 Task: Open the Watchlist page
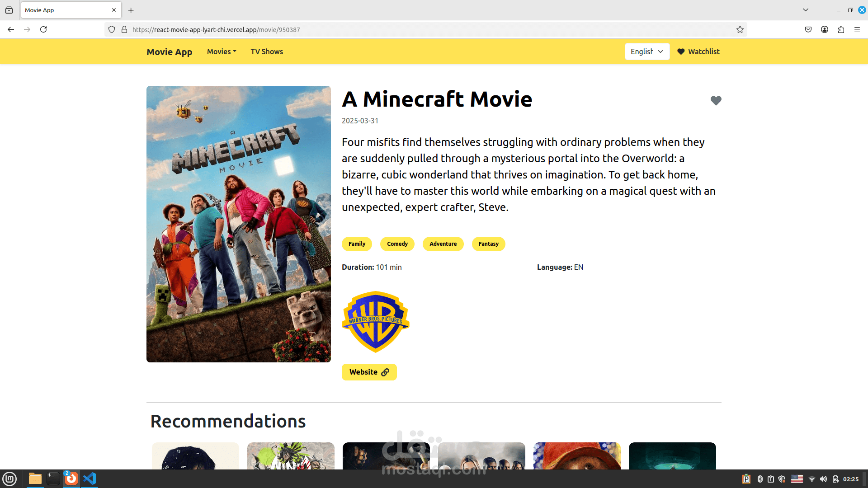tap(698, 52)
